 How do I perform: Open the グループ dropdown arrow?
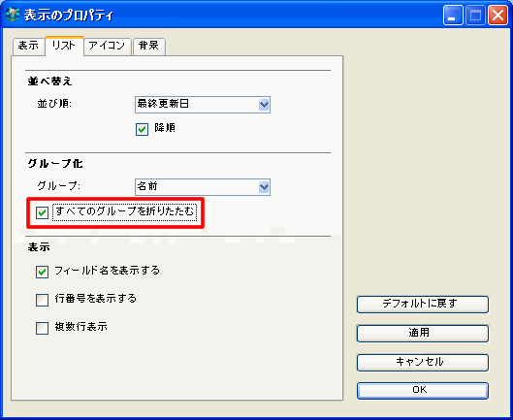264,187
